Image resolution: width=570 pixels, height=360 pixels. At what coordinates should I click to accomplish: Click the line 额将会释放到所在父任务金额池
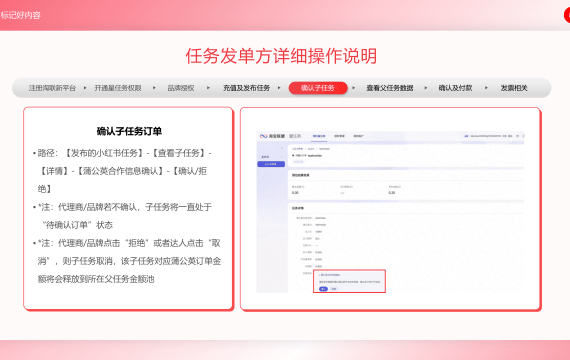click(x=96, y=279)
